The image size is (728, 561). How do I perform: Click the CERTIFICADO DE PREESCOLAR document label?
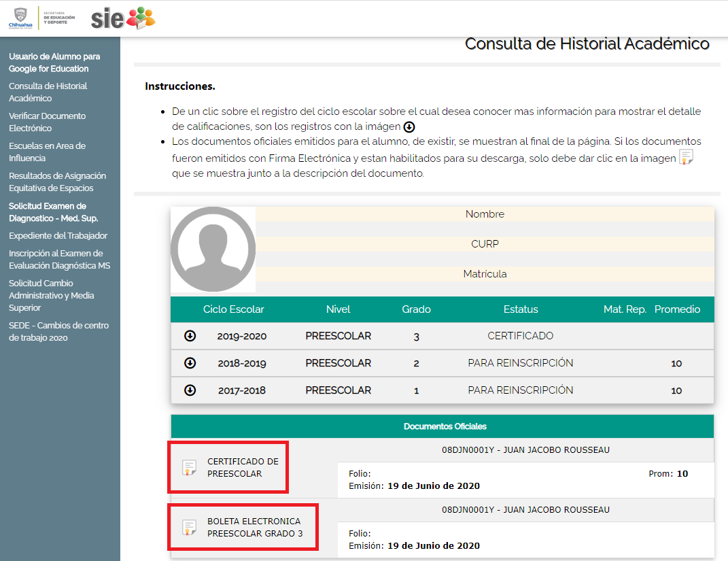[x=243, y=467]
